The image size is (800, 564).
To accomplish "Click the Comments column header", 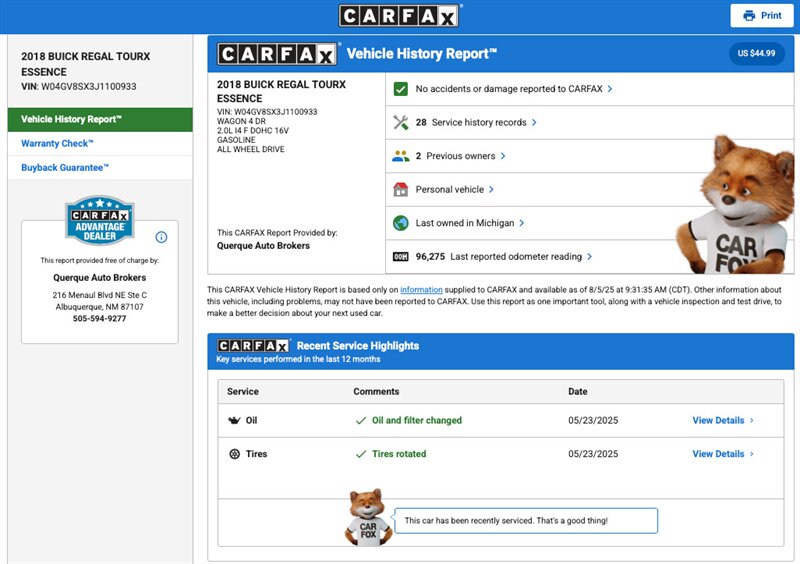I will 376,391.
